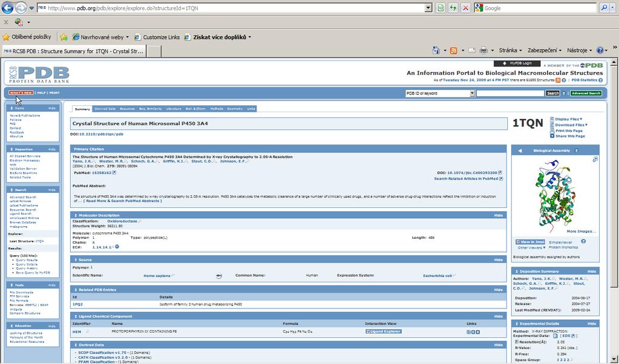Click the vertical scrollbar down arrow
This screenshot has height=364, width=619.
pyautogui.click(x=614, y=360)
